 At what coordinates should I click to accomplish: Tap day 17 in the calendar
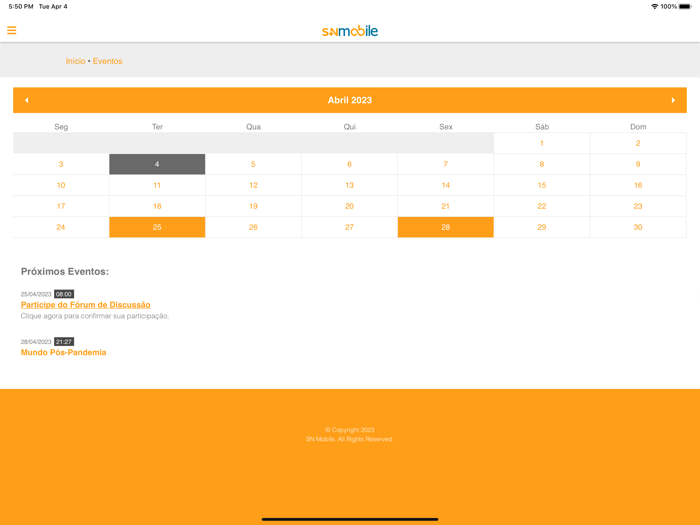[x=61, y=206]
